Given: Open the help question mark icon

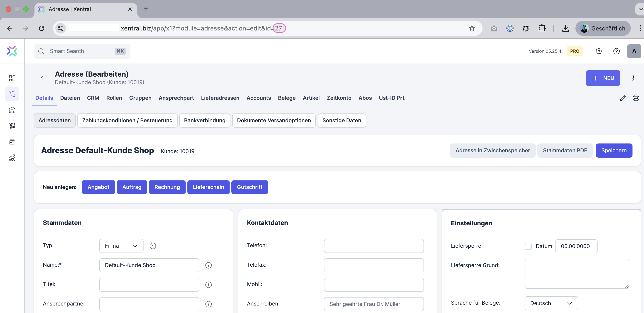Looking at the screenshot, I should point(617,51).
